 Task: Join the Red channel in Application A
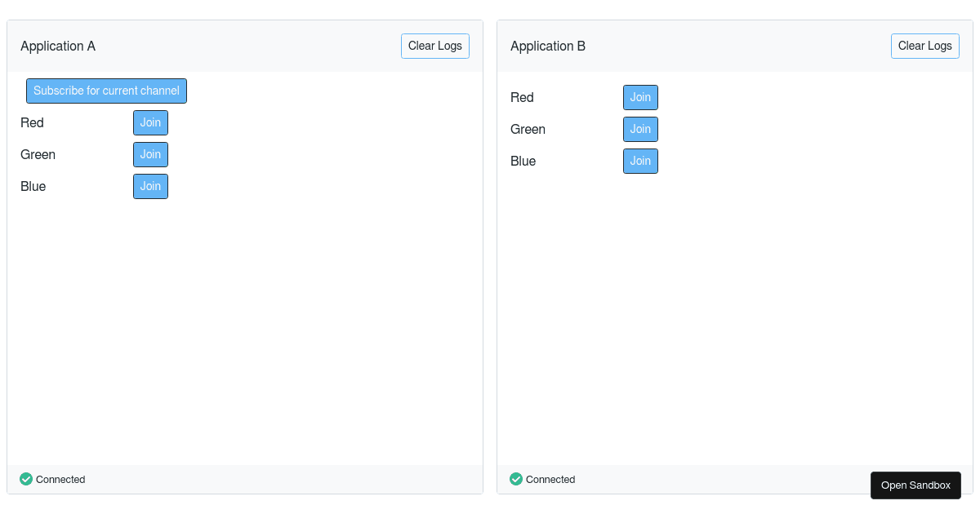point(150,122)
